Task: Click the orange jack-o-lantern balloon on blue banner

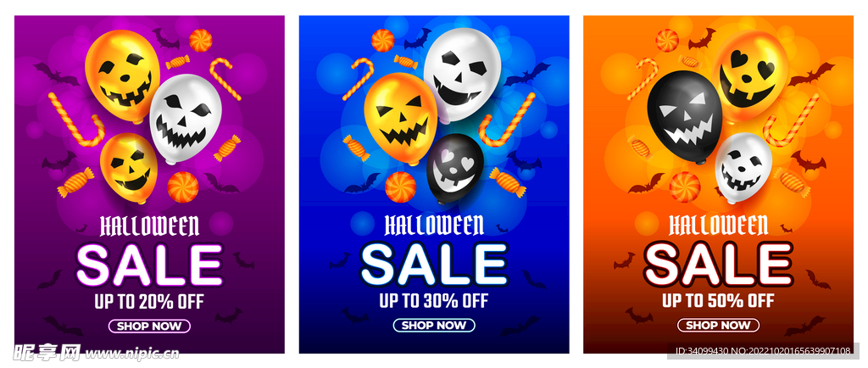Action: (x=400, y=119)
